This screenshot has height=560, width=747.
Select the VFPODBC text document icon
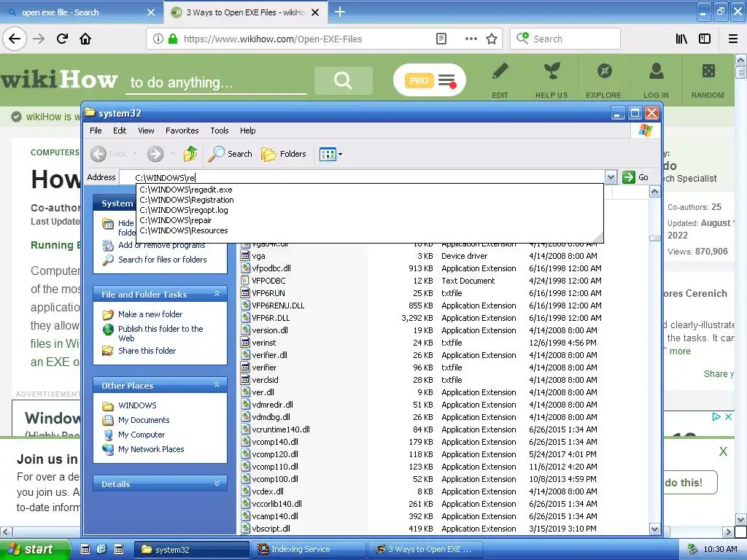(245, 281)
